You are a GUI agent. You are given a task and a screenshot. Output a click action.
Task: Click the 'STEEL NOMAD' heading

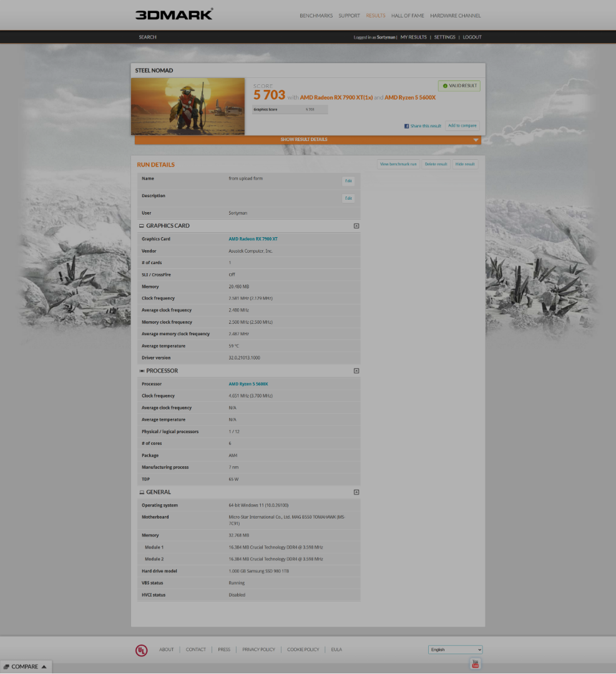pos(154,71)
